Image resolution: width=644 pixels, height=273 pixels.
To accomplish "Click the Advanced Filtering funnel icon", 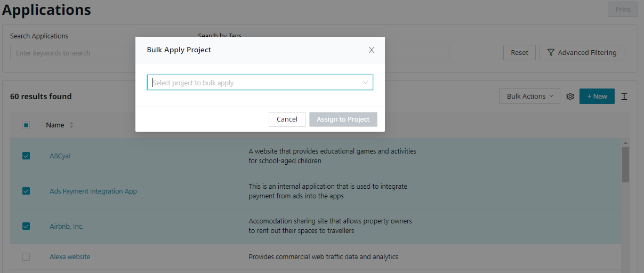I will point(551,53).
